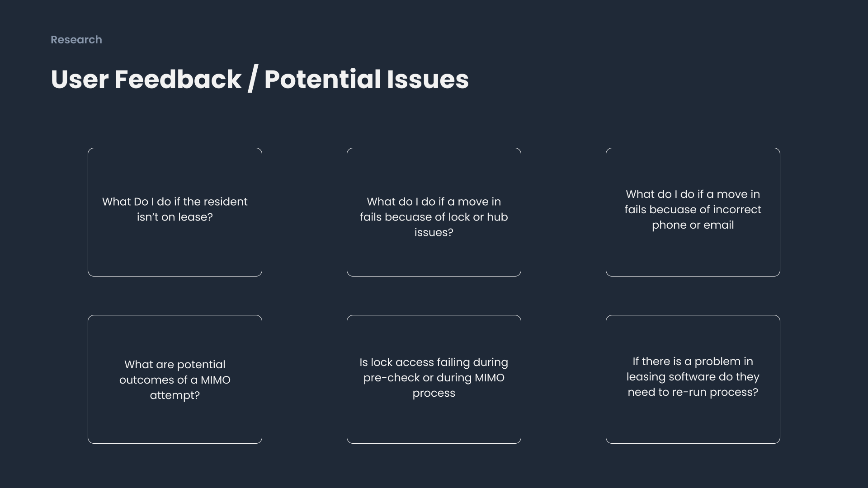Click the word "attempt?" in the outcomes card
The height and width of the screenshot is (488, 868).
(x=175, y=395)
